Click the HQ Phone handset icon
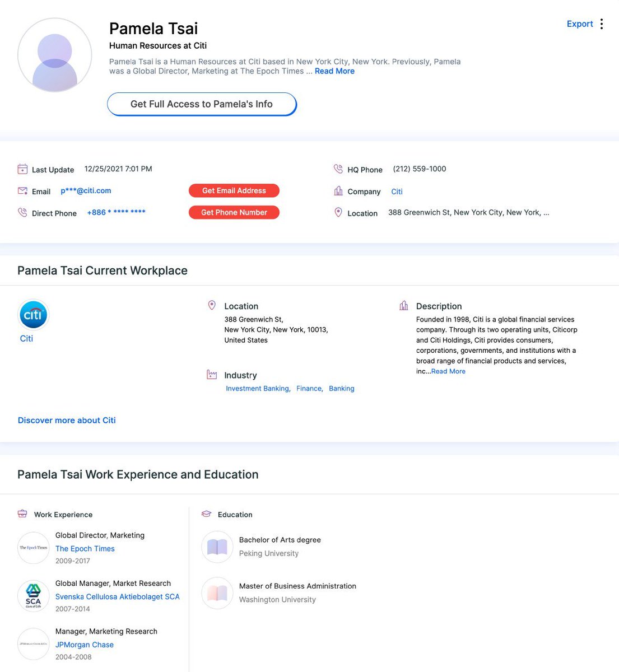The image size is (619, 672). tap(338, 169)
